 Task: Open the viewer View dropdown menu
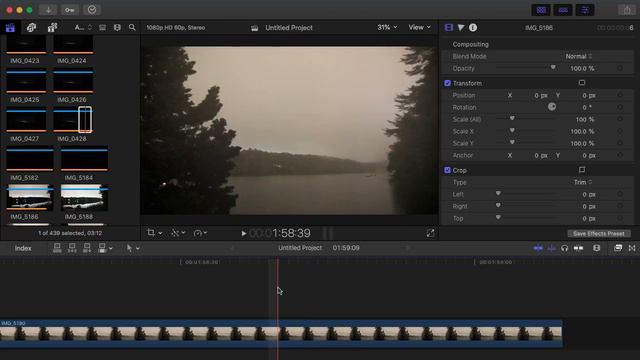click(x=420, y=27)
